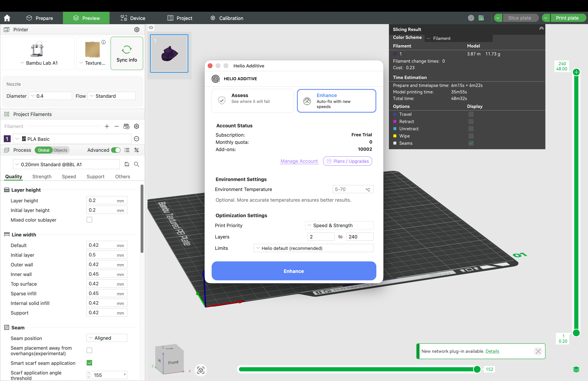The image size is (588, 381).
Task: Open the Project tab
Action: coord(180,18)
